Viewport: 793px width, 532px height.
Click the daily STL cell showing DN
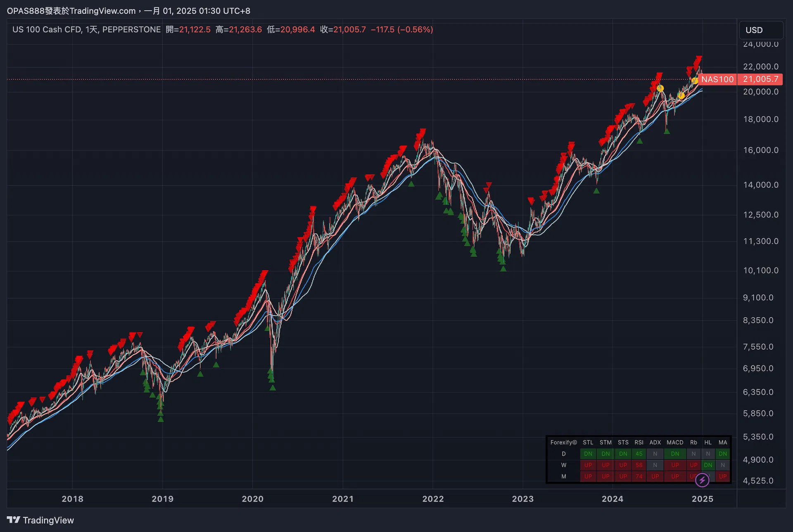588,454
